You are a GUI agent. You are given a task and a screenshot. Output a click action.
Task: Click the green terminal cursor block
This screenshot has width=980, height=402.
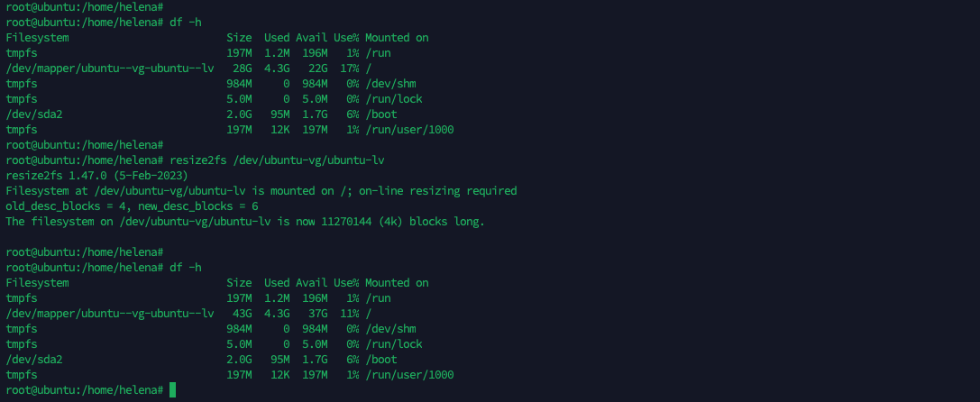(x=173, y=390)
